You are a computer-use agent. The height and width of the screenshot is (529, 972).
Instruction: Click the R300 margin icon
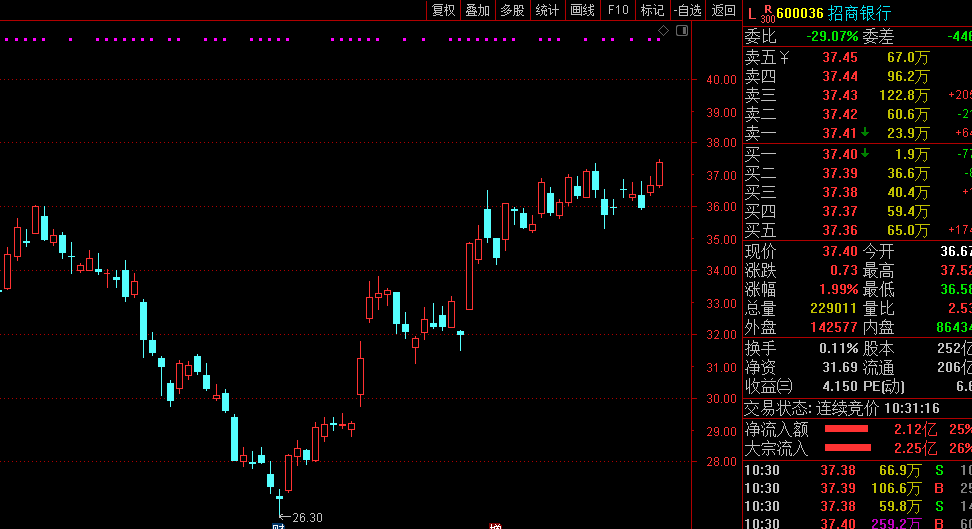pyautogui.click(x=768, y=14)
